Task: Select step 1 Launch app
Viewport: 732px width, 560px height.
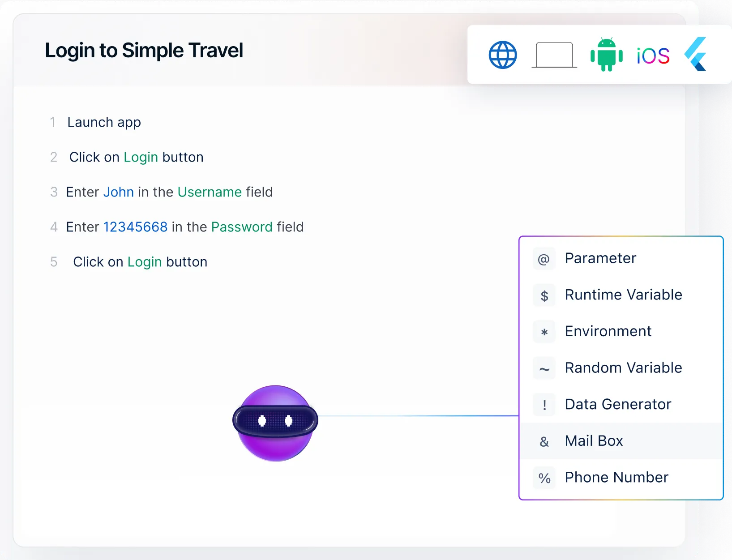Action: coord(104,122)
